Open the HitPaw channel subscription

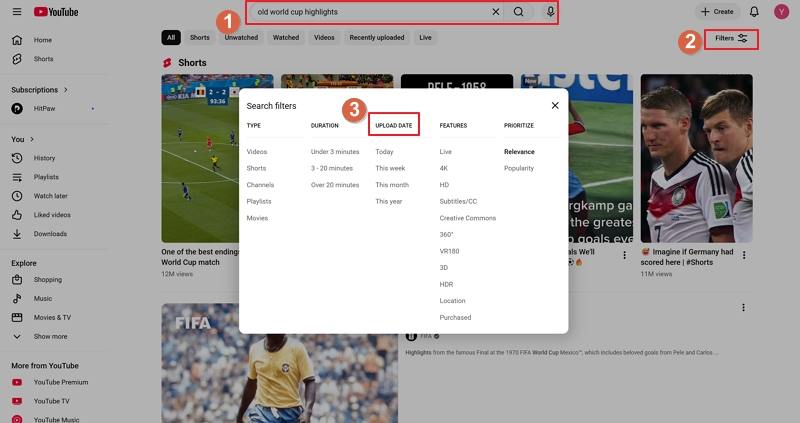(x=44, y=108)
